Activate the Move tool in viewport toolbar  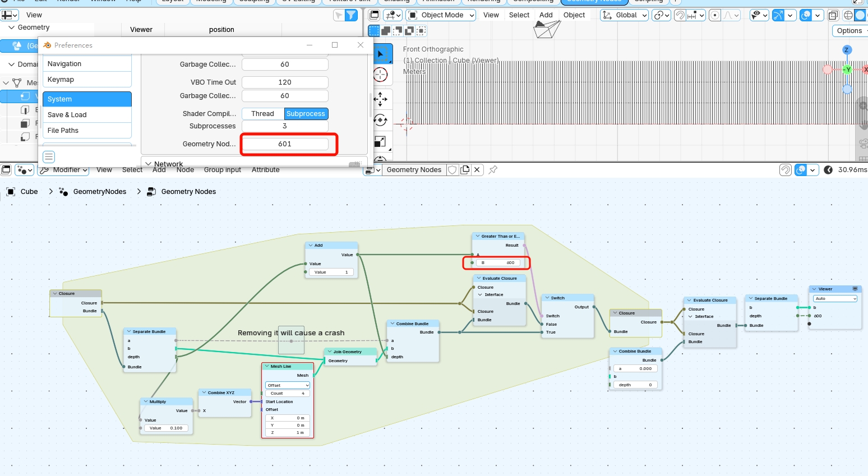tap(381, 100)
